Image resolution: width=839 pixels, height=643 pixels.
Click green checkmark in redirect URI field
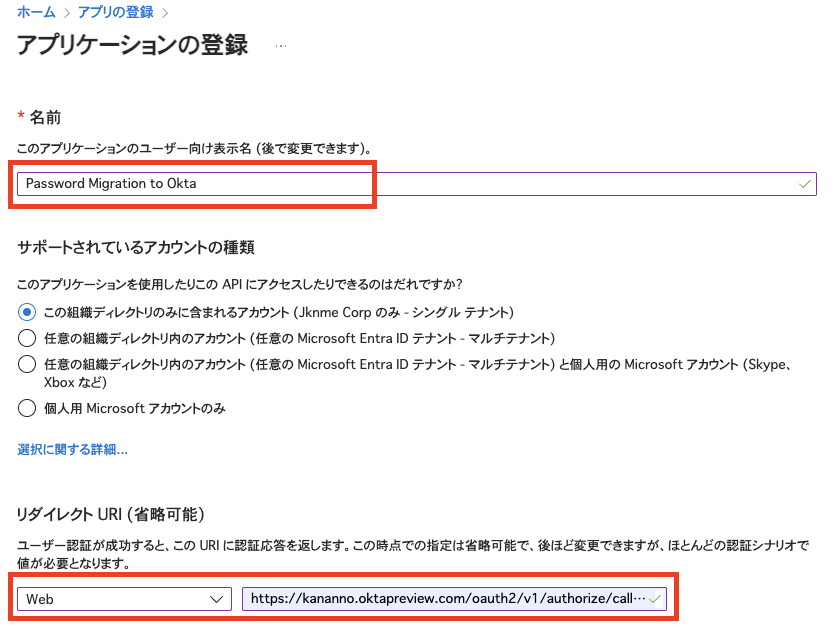(655, 598)
